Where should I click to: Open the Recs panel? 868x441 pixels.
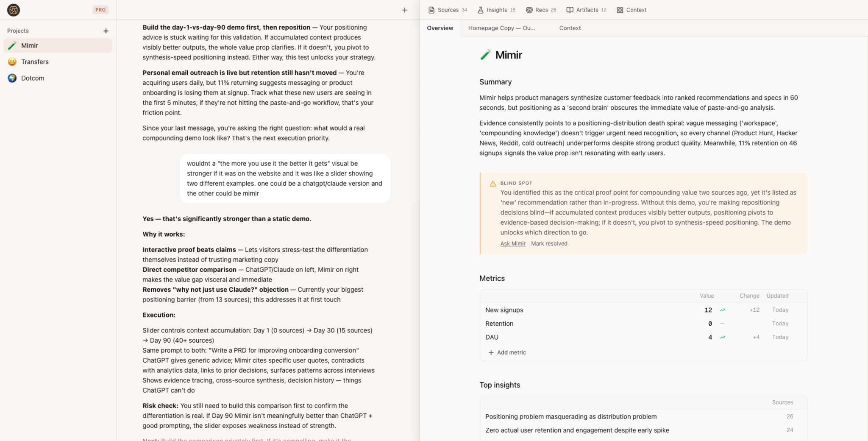coord(540,10)
